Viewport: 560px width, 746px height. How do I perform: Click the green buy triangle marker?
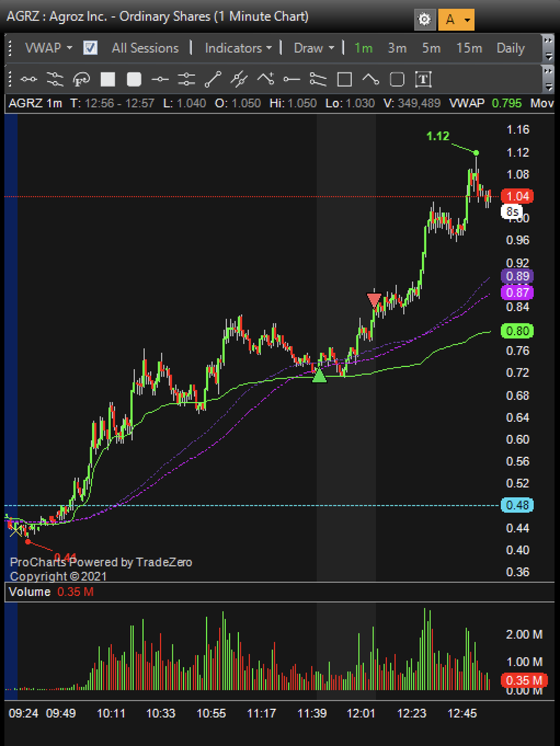319,375
